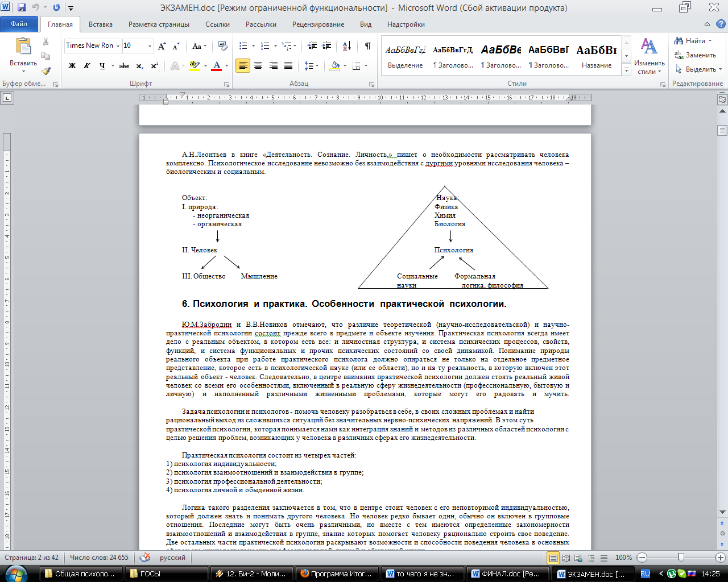Screen dimensions: 728x582
Task: Toggle Align Left paragraph button
Action: point(243,66)
